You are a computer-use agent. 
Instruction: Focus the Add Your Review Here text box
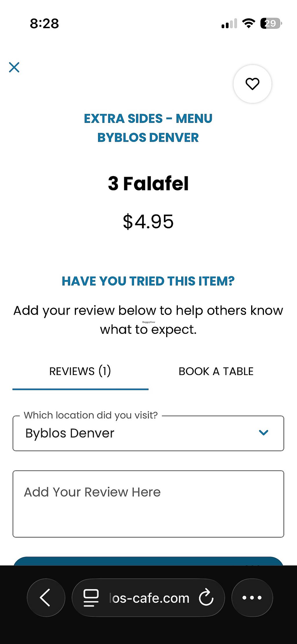coord(148,504)
